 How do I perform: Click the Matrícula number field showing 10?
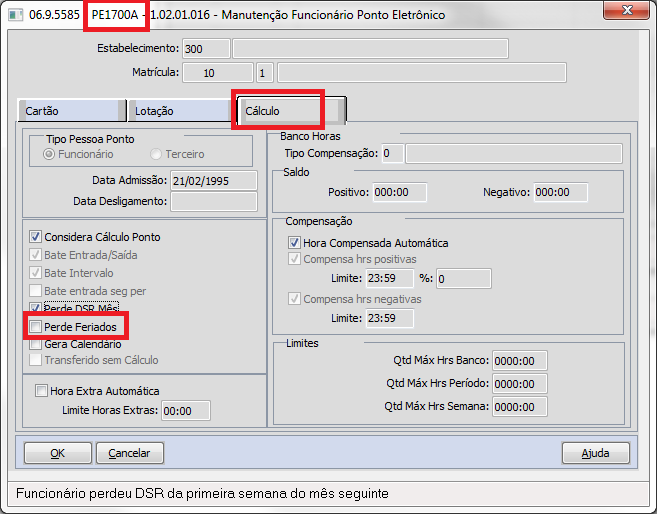(218, 73)
